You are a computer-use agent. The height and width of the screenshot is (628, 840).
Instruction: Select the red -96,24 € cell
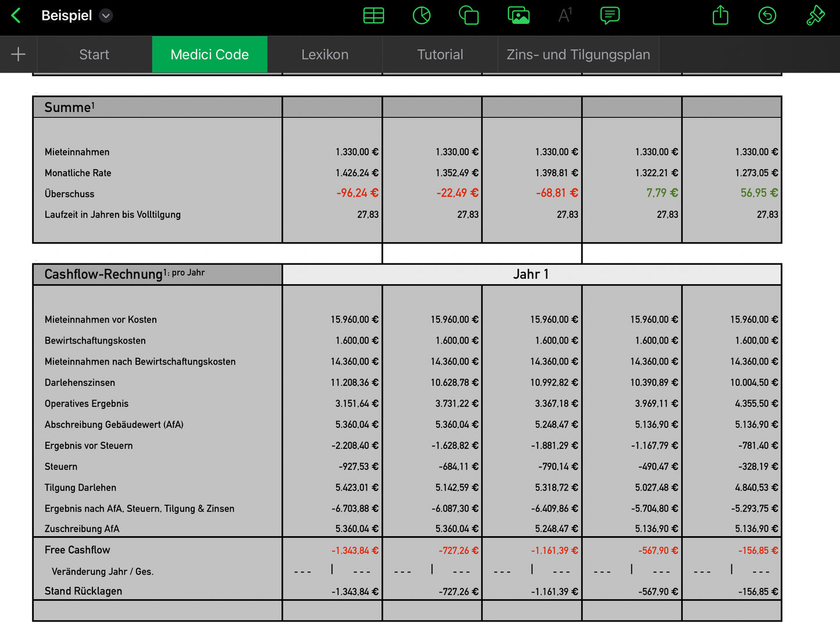click(x=357, y=193)
